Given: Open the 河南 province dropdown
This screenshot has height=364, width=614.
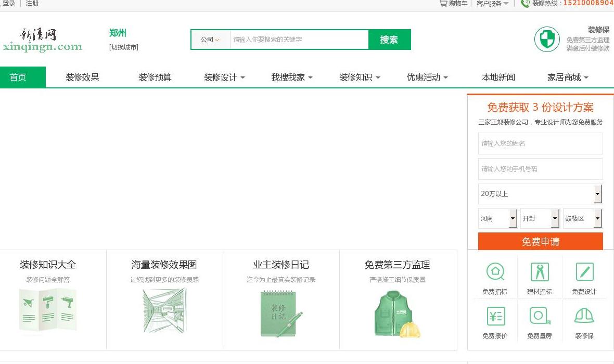Looking at the screenshot, I should pos(497,218).
